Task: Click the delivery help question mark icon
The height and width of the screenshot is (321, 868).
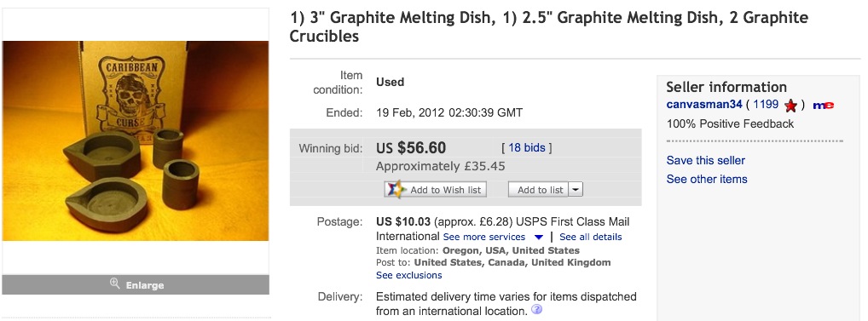Action: (x=535, y=309)
